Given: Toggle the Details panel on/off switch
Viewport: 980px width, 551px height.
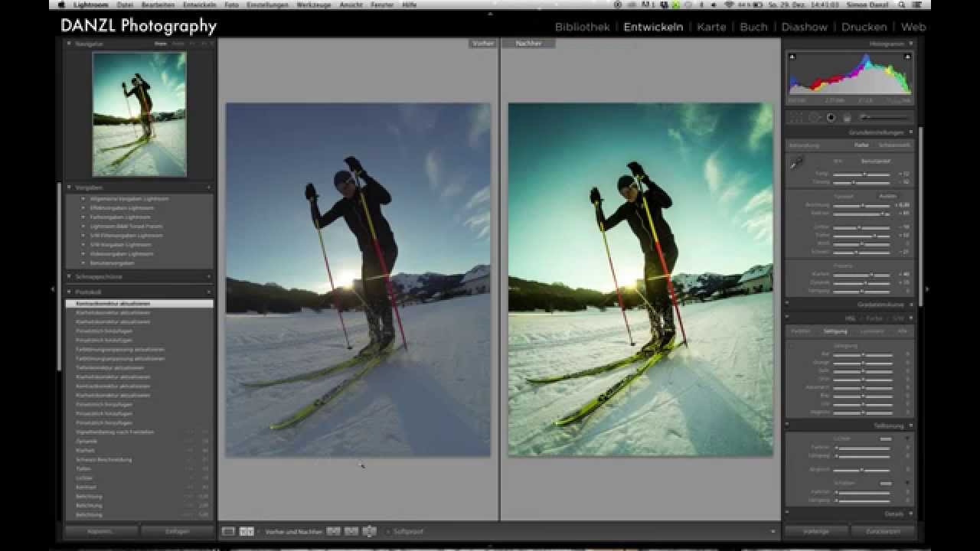Looking at the screenshot, I should (787, 514).
